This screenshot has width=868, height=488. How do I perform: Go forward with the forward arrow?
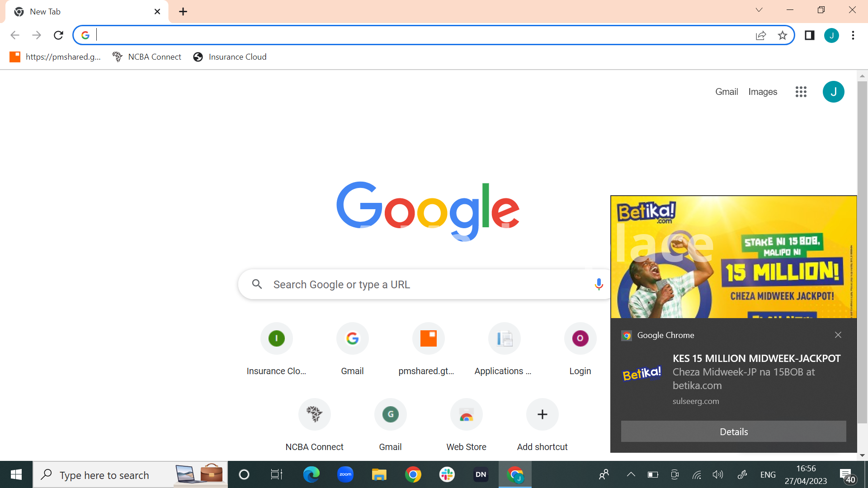(x=37, y=35)
